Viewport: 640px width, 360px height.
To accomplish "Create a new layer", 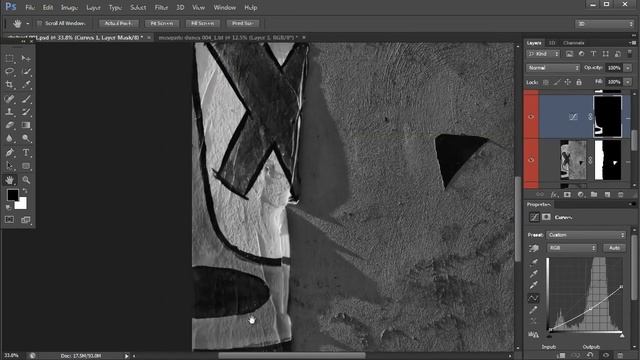I will (x=607, y=195).
